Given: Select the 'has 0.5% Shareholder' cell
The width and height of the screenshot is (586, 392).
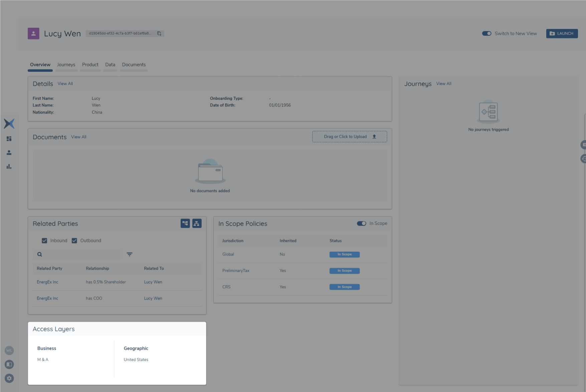Looking at the screenshot, I should click(106, 282).
